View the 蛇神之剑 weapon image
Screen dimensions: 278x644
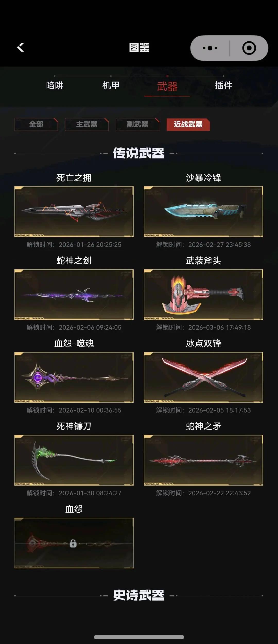click(74, 294)
